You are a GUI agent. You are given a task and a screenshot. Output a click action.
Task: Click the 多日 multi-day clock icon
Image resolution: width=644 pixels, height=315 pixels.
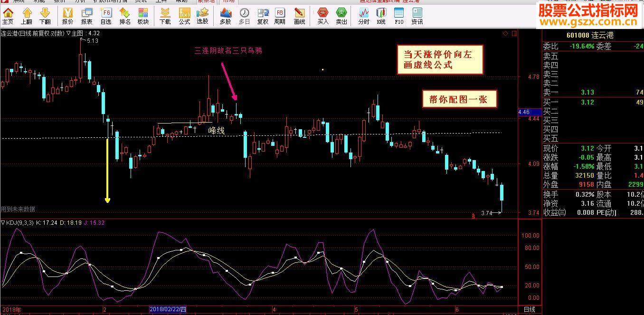pos(244,16)
